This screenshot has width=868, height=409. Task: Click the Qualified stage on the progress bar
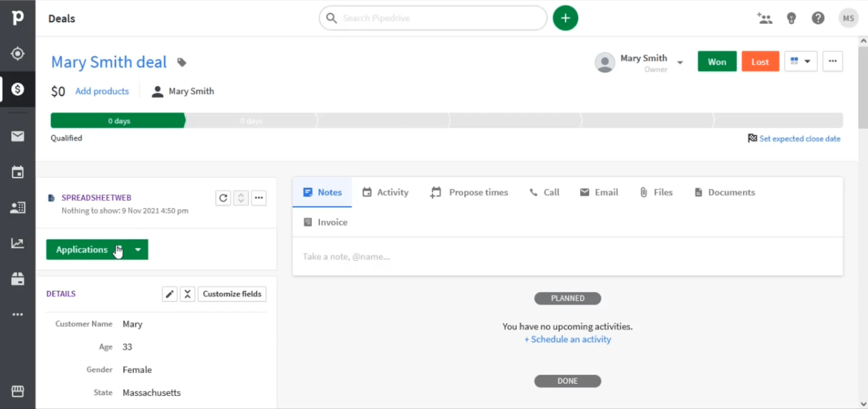118,120
